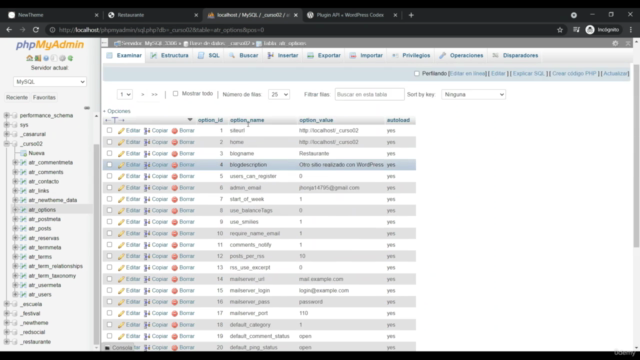Click Crear código PHP link
Image resolution: width=640 pixels, height=360 pixels.
pos(574,74)
